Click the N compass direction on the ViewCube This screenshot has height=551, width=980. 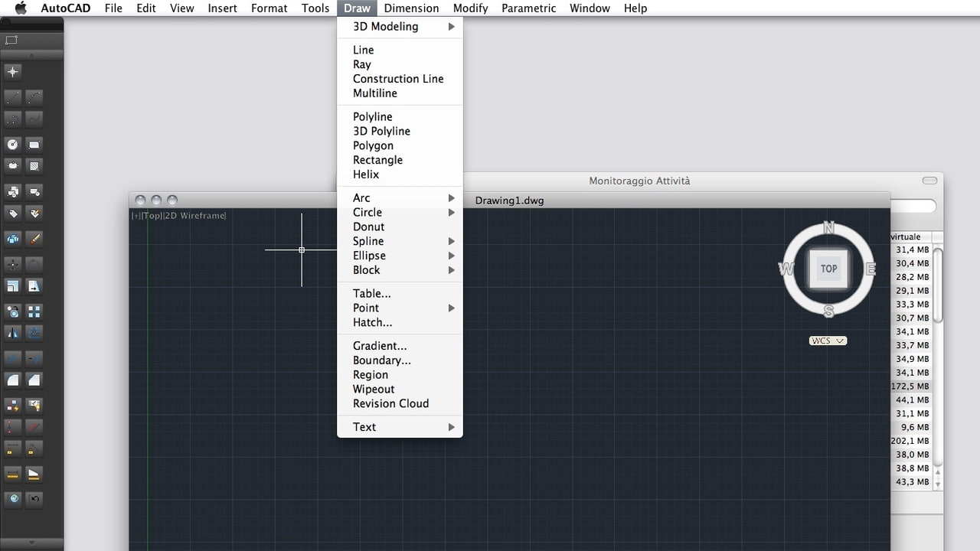coord(828,227)
